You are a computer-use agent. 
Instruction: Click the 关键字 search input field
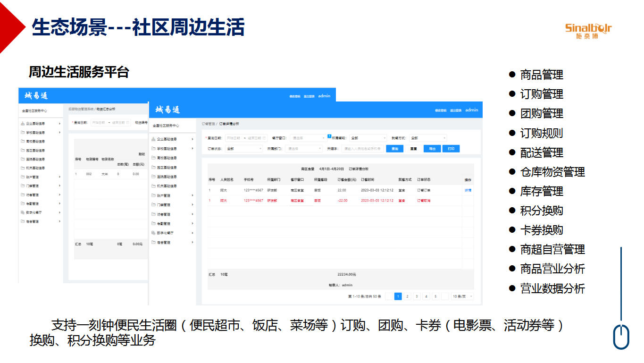pyautogui.click(x=362, y=149)
